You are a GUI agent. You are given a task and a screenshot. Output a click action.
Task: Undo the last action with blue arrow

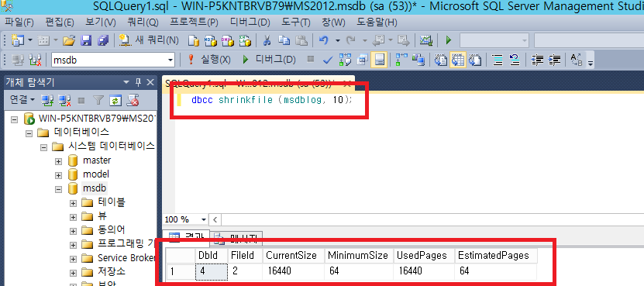pos(324,40)
